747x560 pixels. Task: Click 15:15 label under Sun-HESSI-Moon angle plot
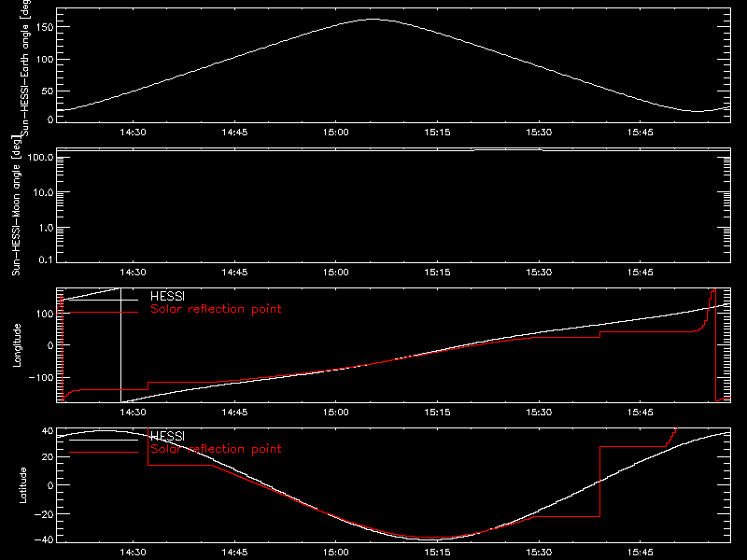tap(437, 273)
